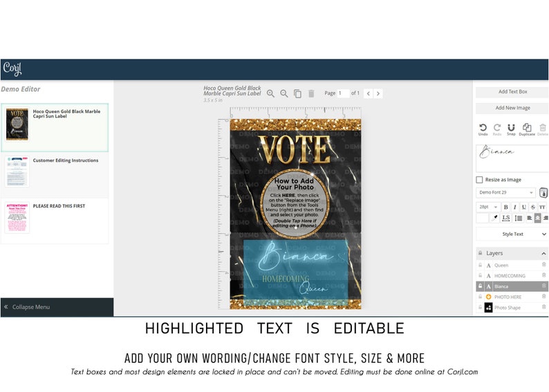549x392 pixels.
Task: Delete the Queen layer
Action: (543, 265)
